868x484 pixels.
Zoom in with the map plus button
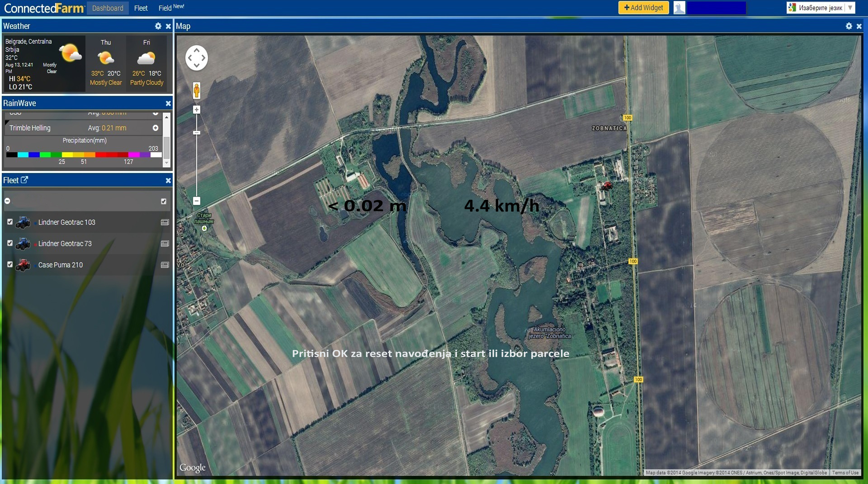pos(196,110)
